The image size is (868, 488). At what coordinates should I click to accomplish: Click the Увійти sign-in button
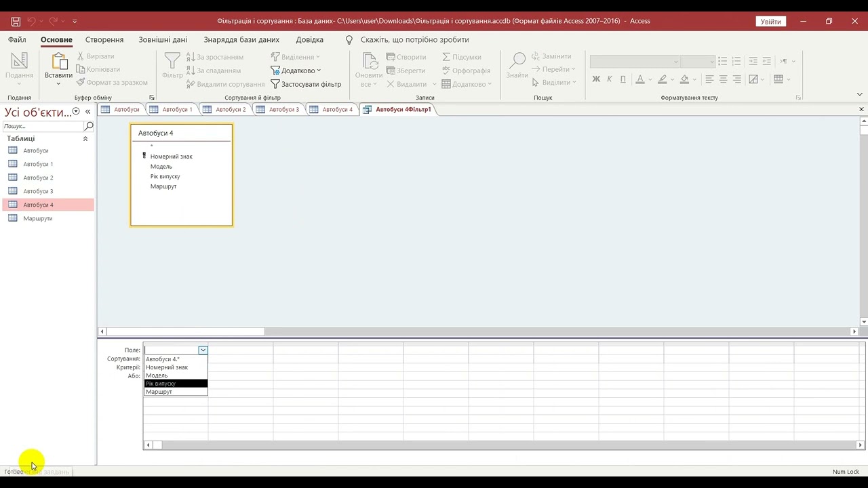pyautogui.click(x=770, y=22)
